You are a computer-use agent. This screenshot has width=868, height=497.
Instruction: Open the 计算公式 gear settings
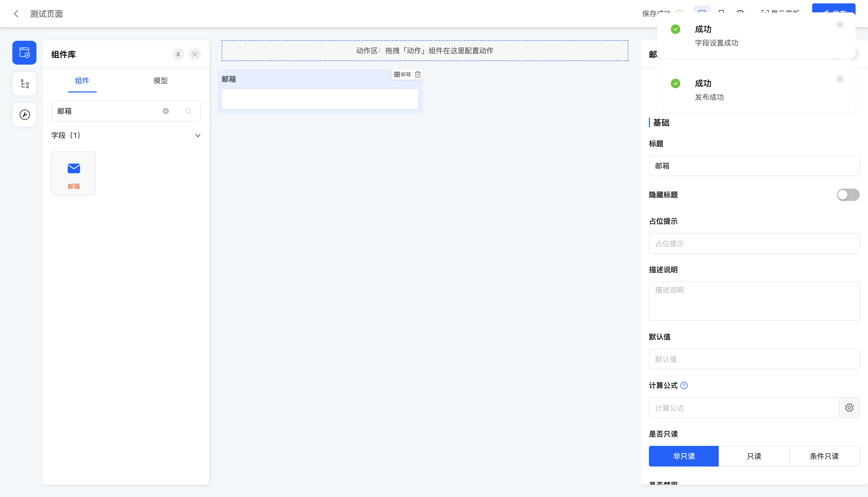click(849, 408)
